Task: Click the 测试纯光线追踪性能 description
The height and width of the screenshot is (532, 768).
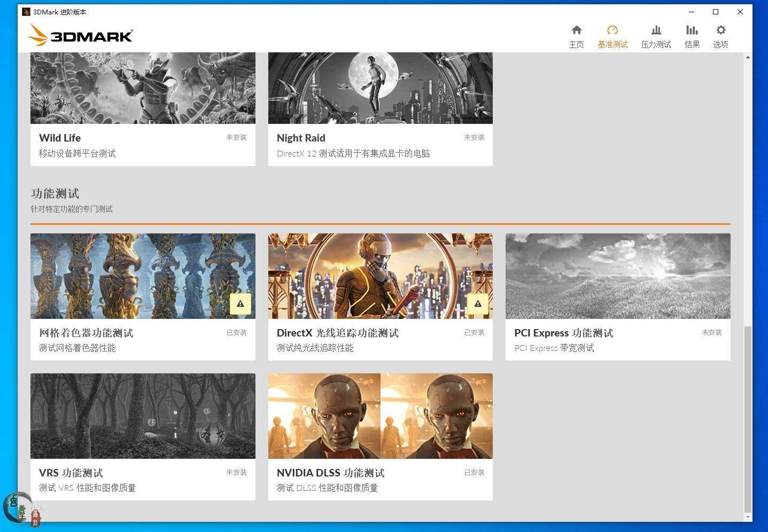Action: (x=315, y=348)
